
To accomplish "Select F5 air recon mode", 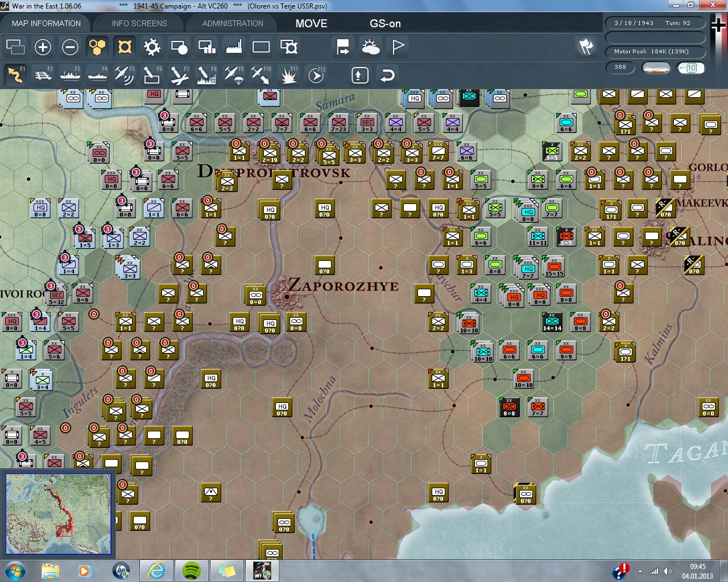I will point(125,75).
